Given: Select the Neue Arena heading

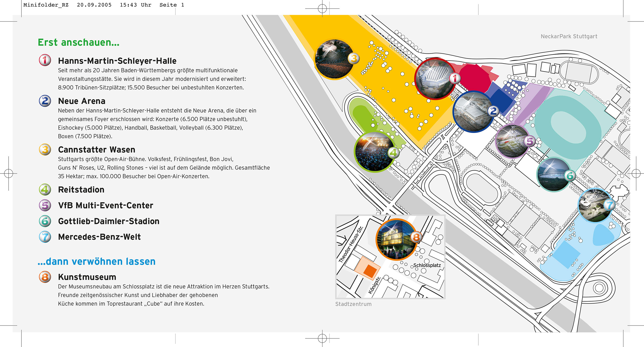Looking at the screenshot, I should 82,101.
